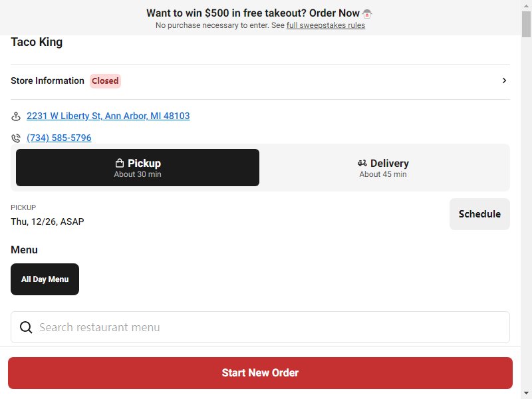Start a new order with the red button
This screenshot has height=399, width=532.
[x=260, y=373]
